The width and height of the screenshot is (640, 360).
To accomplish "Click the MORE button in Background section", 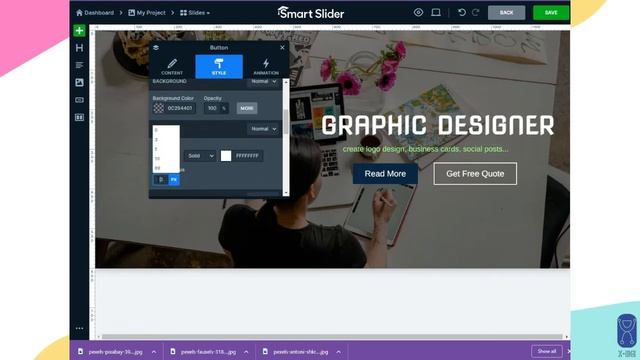I will click(247, 108).
